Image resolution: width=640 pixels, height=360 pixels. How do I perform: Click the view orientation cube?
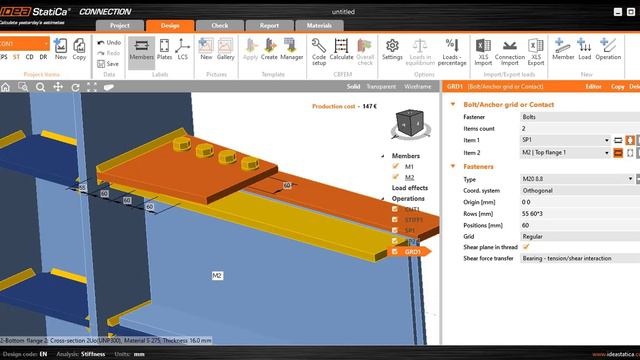click(x=410, y=124)
